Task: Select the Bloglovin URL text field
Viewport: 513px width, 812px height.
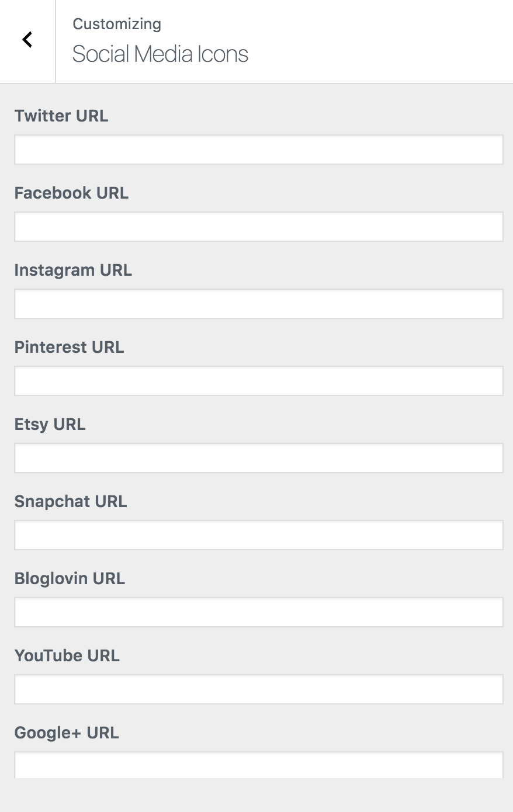Action: pyautogui.click(x=259, y=612)
